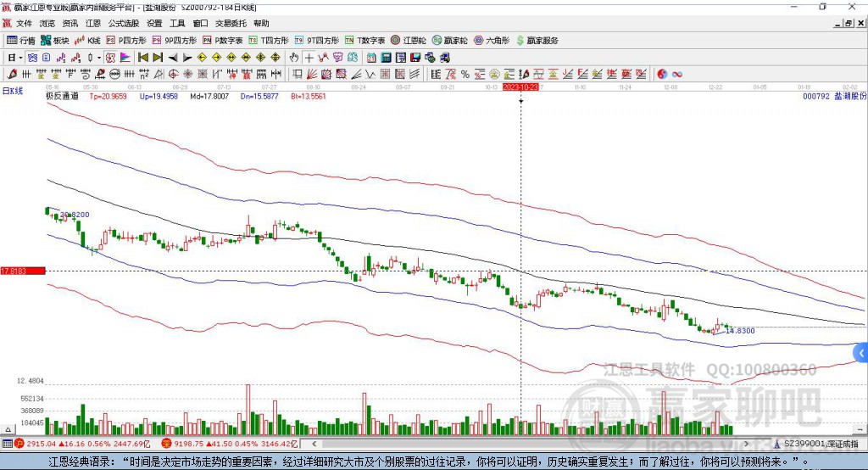
Task: Click the Md=17.8007 indicator value
Action: 209,96
